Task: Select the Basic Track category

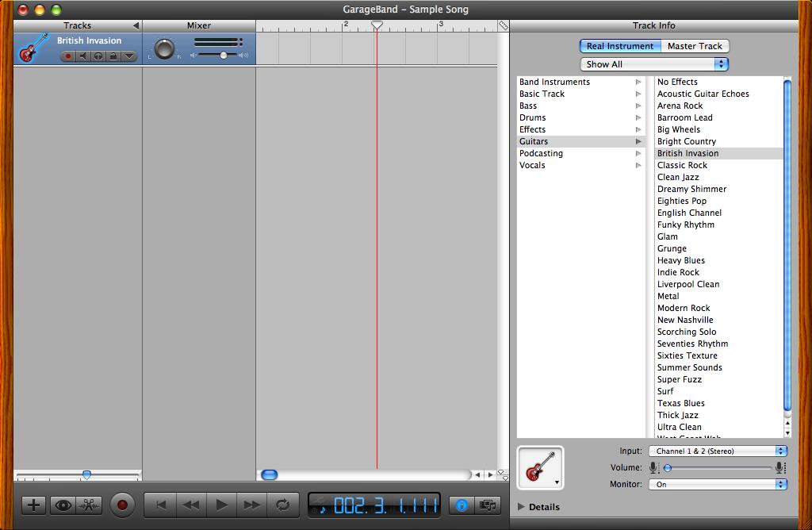Action: coord(580,94)
